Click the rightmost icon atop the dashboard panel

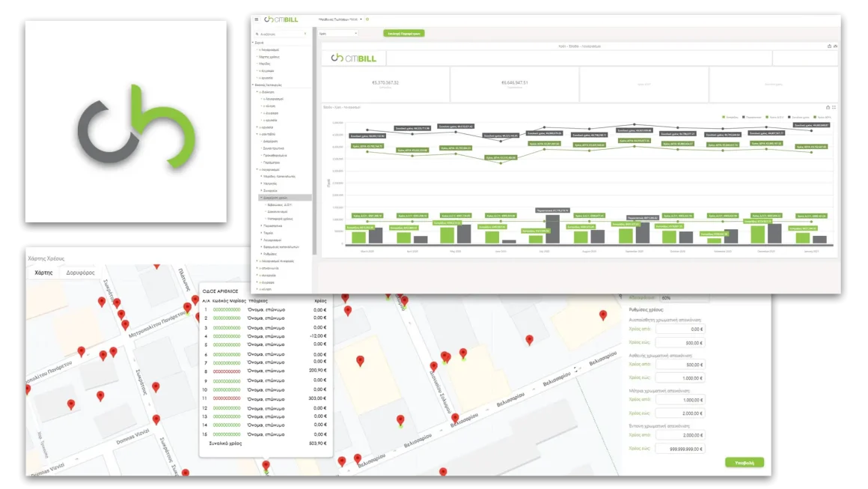coord(835,46)
